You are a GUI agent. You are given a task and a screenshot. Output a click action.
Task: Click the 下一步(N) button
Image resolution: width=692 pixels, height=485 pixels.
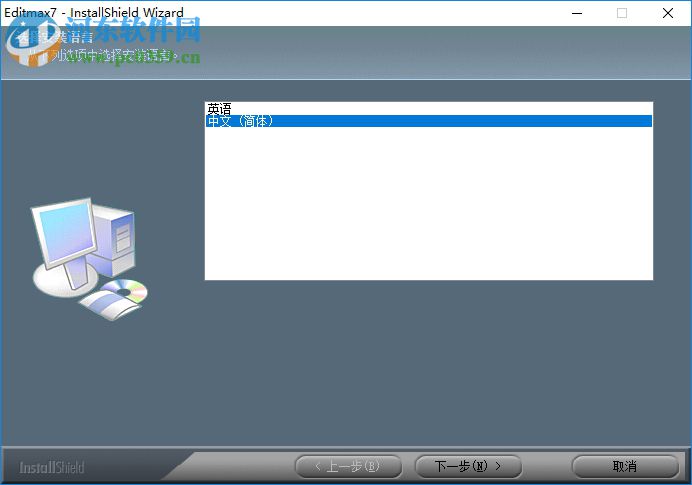(x=468, y=466)
